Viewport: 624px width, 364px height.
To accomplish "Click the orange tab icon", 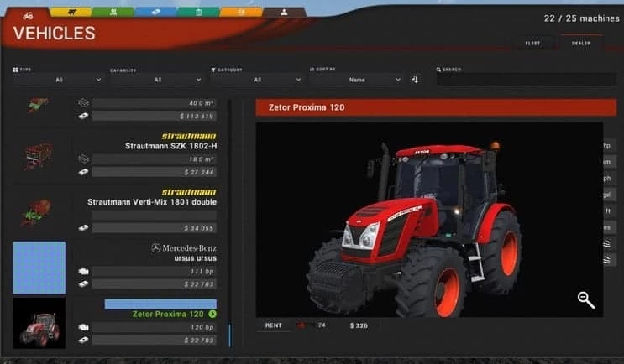I will [240, 13].
